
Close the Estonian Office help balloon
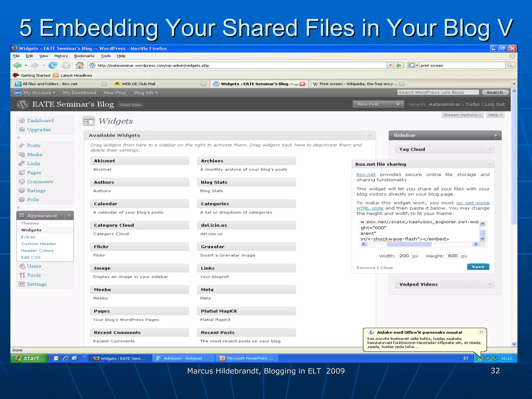coord(481,332)
